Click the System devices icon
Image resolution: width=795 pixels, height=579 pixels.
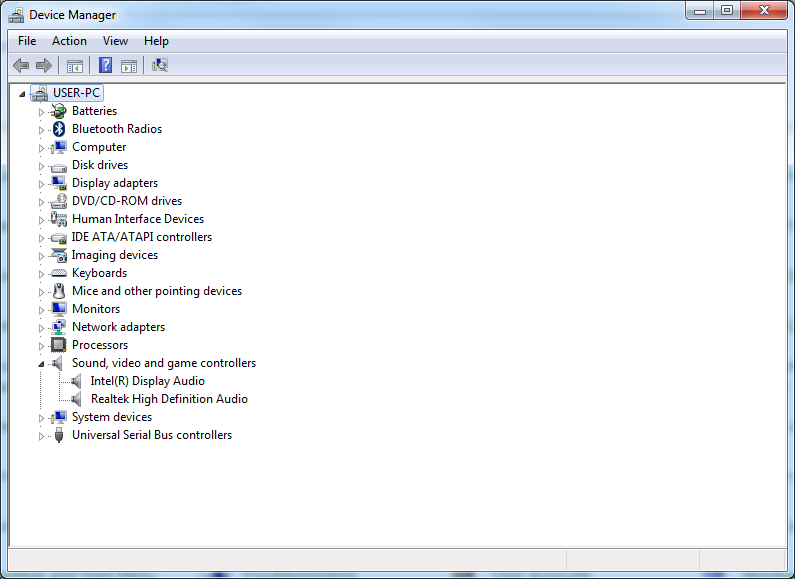tap(59, 417)
